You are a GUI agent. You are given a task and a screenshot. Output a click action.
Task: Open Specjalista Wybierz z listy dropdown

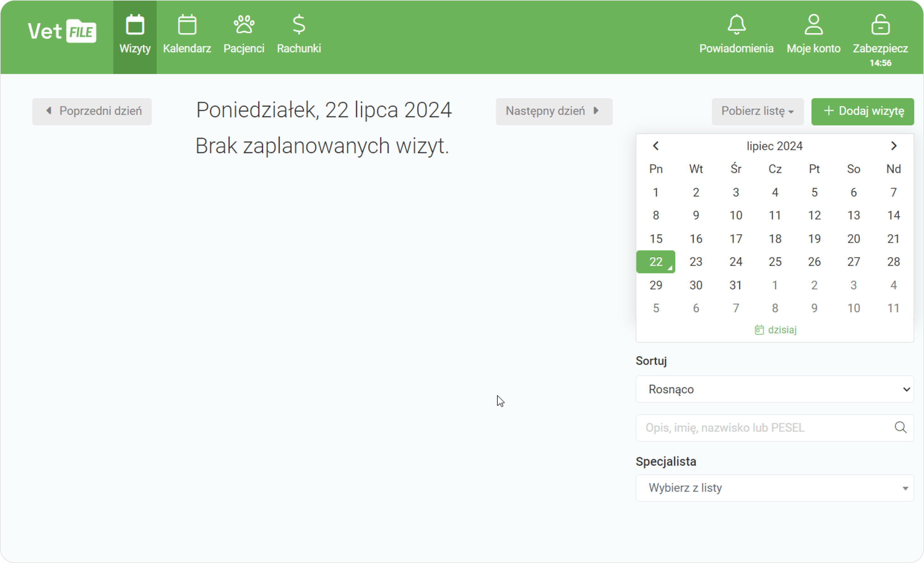775,488
